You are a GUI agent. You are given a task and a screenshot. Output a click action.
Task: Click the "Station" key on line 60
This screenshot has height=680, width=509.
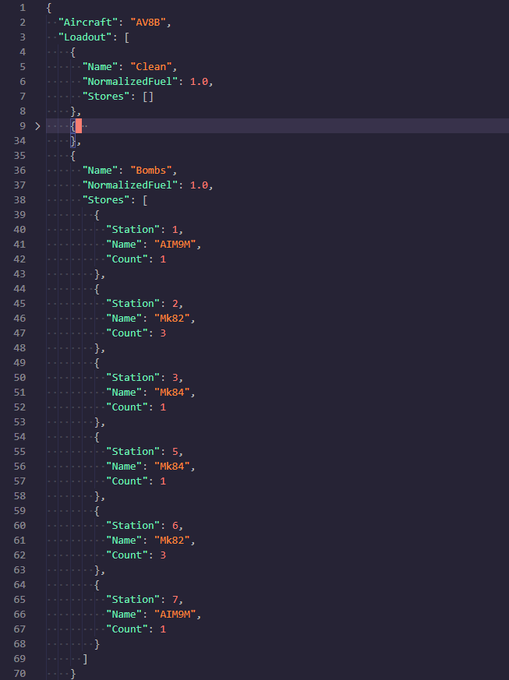pos(133,525)
